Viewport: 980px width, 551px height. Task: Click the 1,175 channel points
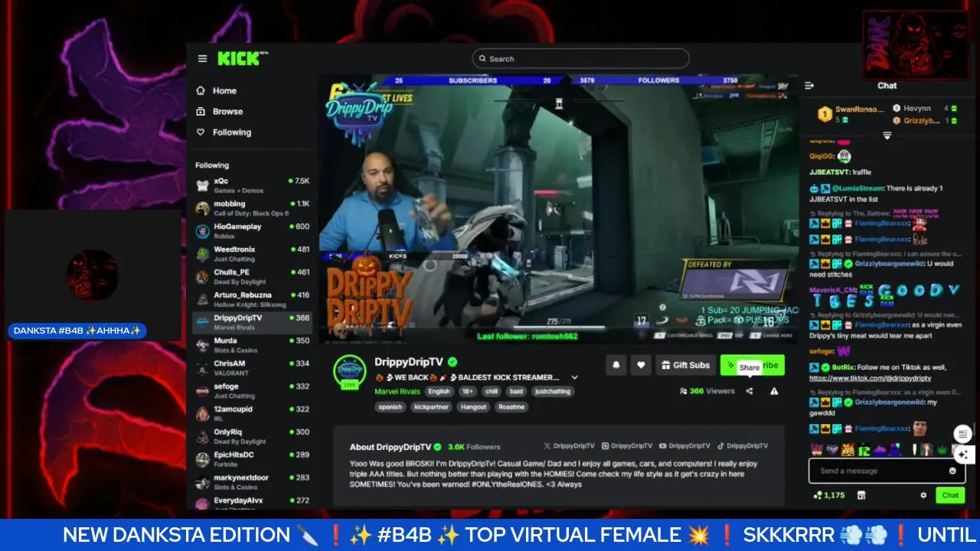click(829, 495)
